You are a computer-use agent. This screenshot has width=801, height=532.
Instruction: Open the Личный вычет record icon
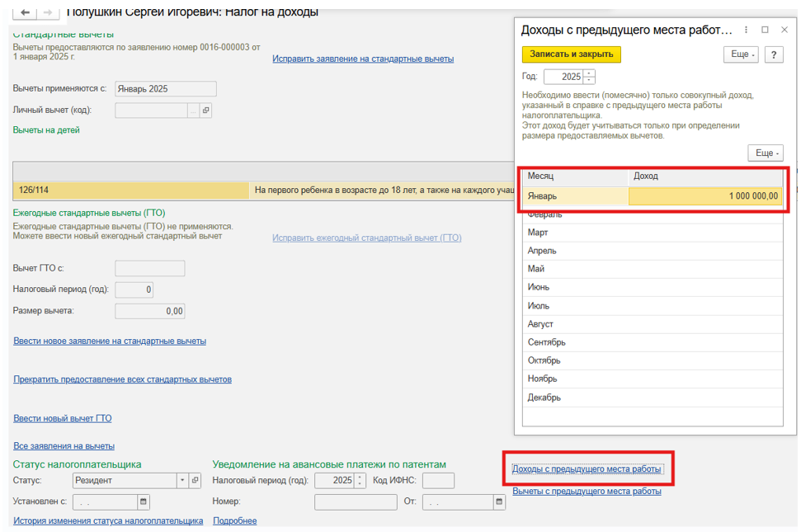[205, 111]
